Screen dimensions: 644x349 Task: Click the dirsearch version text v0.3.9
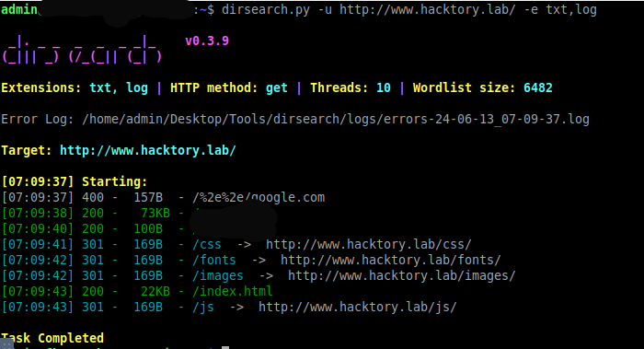(207, 41)
